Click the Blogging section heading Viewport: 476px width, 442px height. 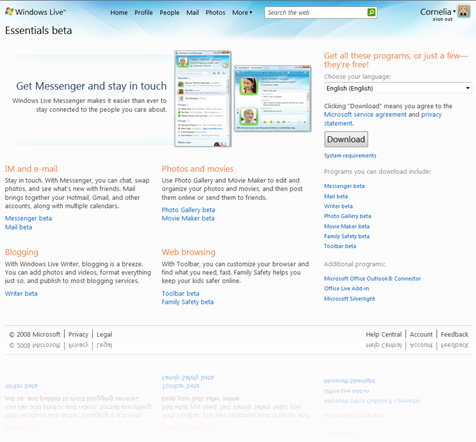(x=21, y=252)
